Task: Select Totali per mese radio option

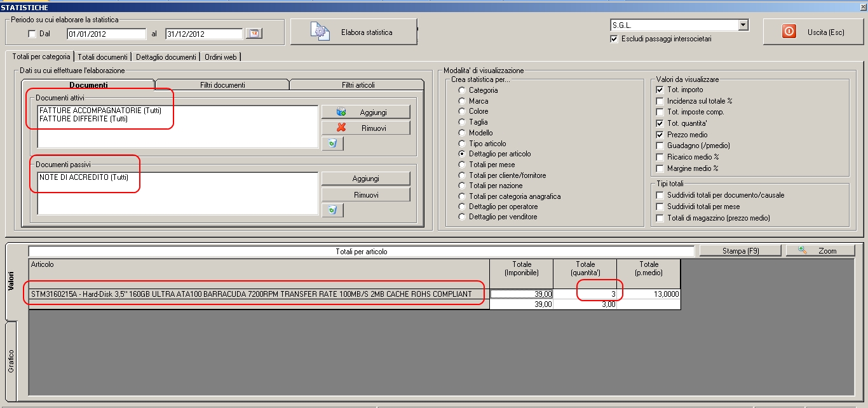Action: pyautogui.click(x=462, y=165)
